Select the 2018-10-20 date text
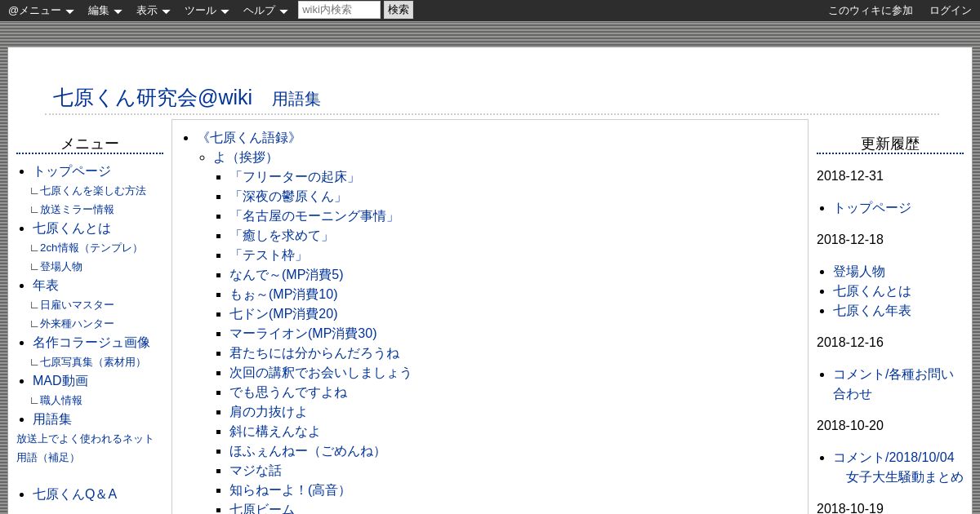Screen dimensions: 980x514 click(x=850, y=426)
